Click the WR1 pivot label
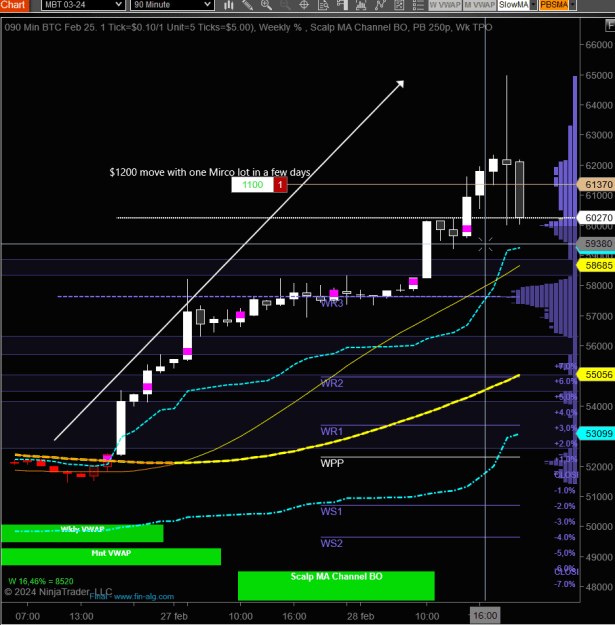Image resolution: width=615 pixels, height=625 pixels. (x=332, y=431)
